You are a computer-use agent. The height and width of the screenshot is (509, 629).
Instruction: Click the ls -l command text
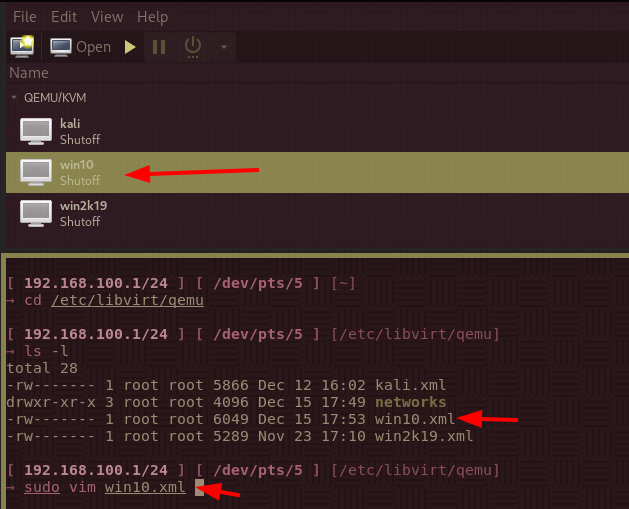pyautogui.click(x=46, y=351)
